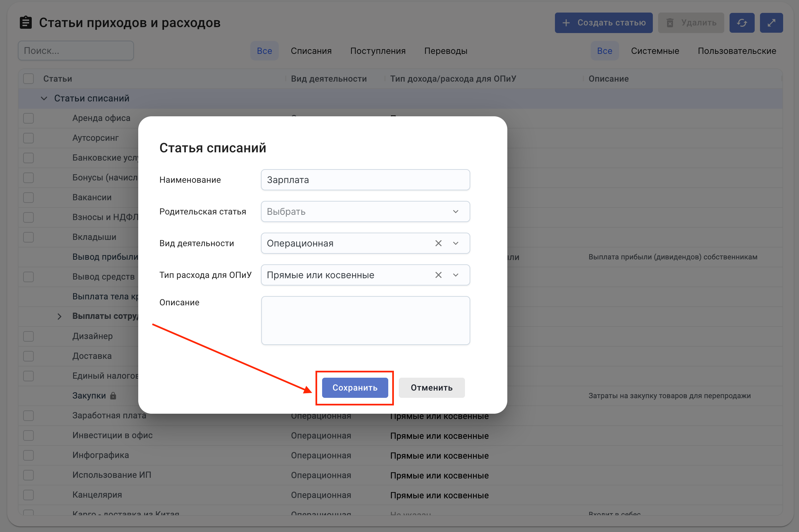The image size is (799, 532).
Task: Expand the Выплаты сотрудникам tree row
Action: [x=60, y=316]
